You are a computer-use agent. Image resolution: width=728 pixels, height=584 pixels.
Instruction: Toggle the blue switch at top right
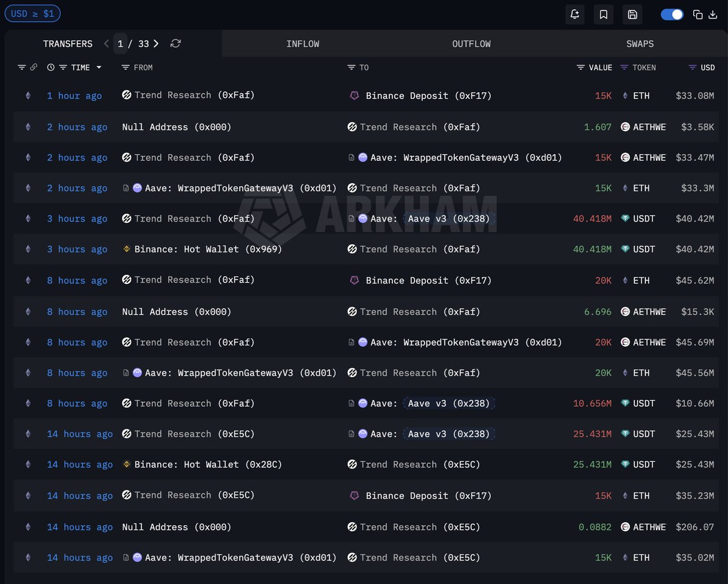672,15
